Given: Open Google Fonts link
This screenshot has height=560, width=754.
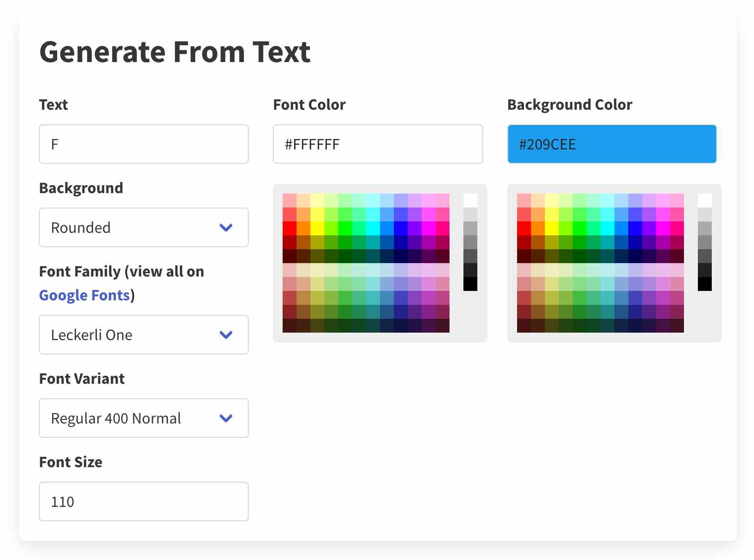Looking at the screenshot, I should click(83, 295).
